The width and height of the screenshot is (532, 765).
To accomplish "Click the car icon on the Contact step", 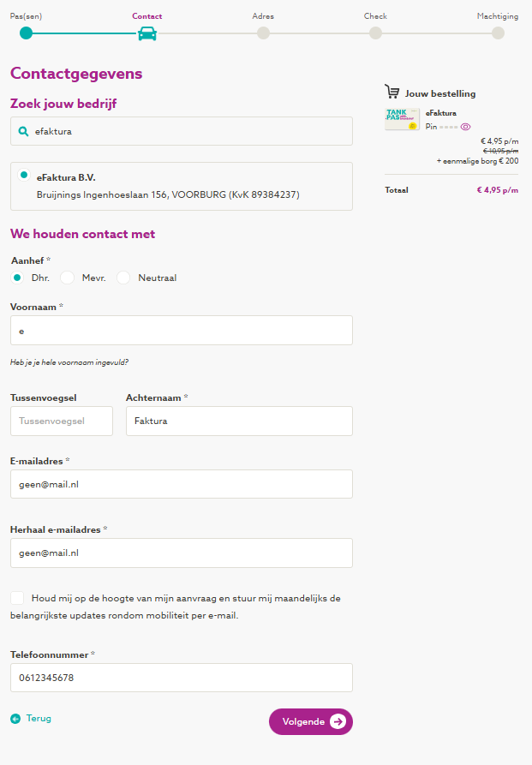I will [x=147, y=33].
